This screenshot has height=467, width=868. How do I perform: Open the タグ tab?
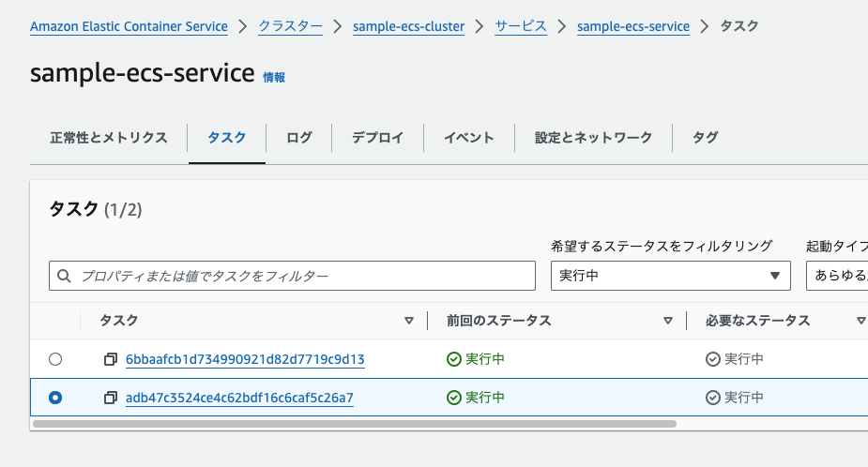click(x=706, y=138)
